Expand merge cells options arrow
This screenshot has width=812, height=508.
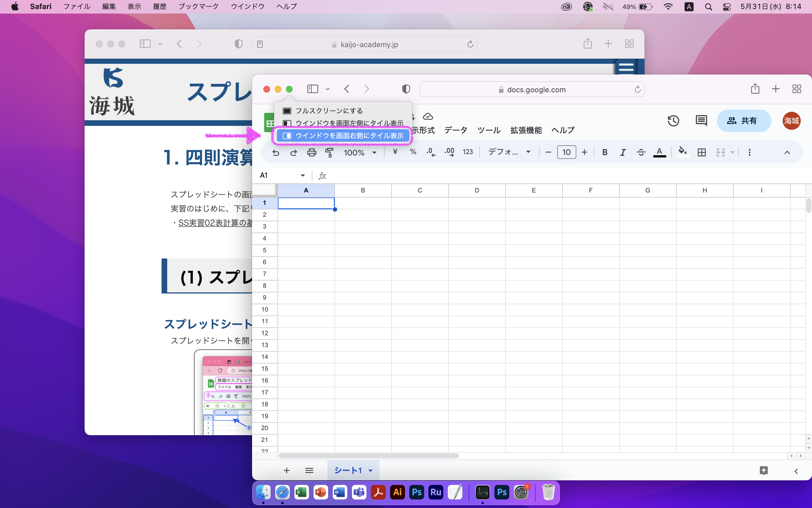click(732, 152)
